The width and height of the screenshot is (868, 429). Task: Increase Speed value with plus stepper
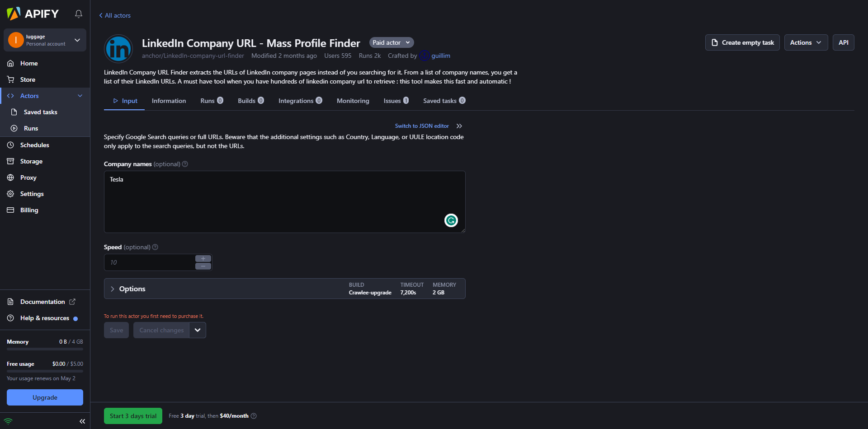click(x=203, y=259)
